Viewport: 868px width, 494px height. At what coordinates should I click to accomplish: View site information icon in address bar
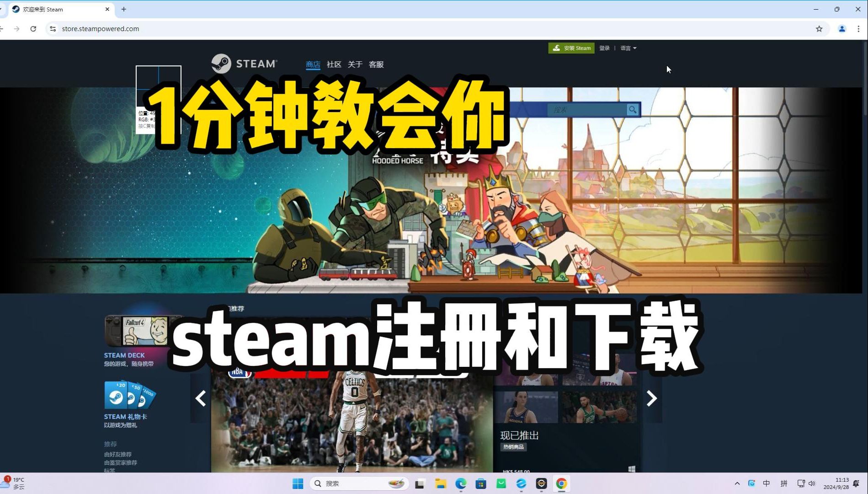[x=53, y=29]
